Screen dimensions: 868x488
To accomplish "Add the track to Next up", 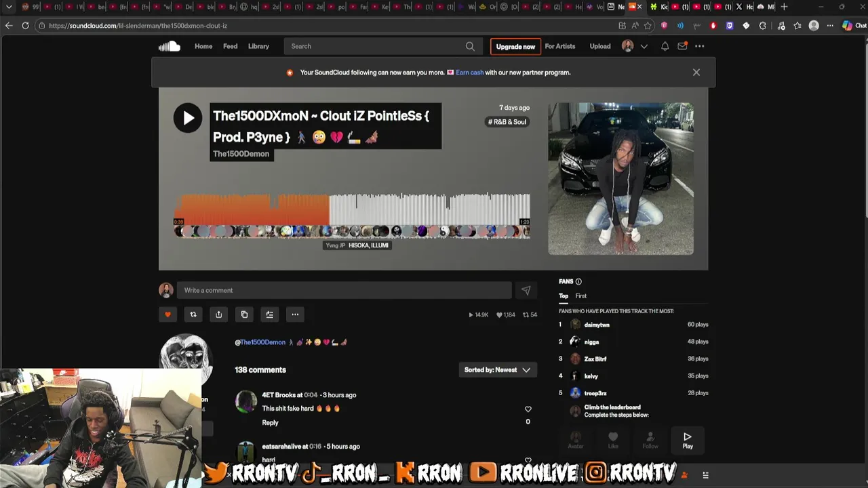I will (269, 314).
